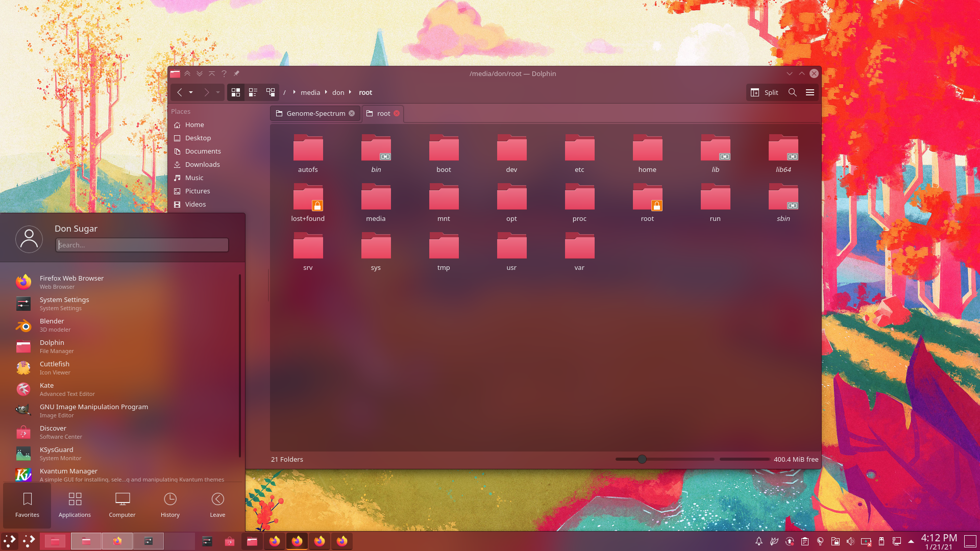Click the launcher search field
The height and width of the screenshot is (551, 980).
142,245
